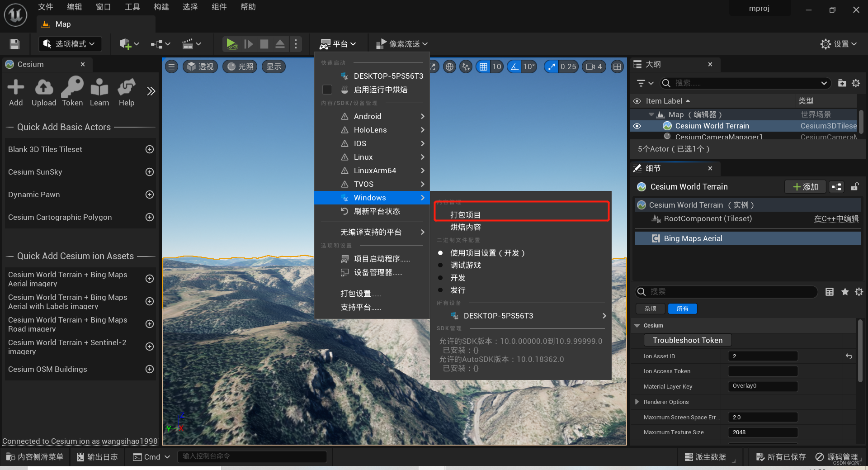Click the Cesium Add button
The height and width of the screenshot is (470, 868).
[16, 93]
